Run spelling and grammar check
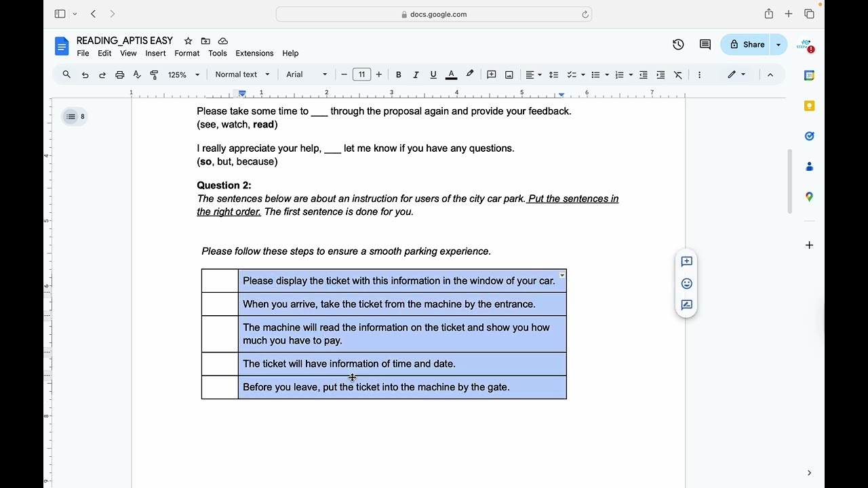Viewport: 868px width, 488px height. click(x=137, y=75)
